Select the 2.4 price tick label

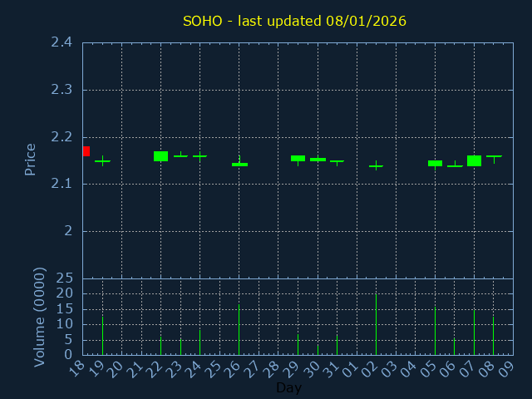pyautogui.click(x=60, y=42)
